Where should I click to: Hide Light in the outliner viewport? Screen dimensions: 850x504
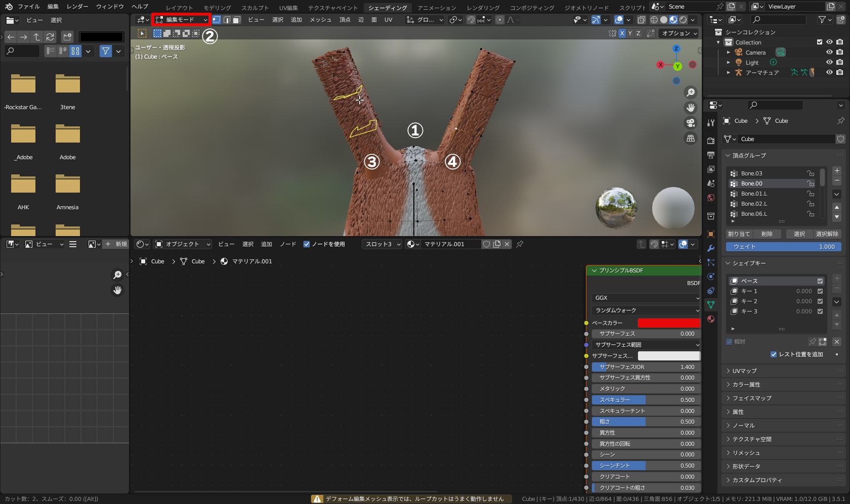click(x=829, y=63)
